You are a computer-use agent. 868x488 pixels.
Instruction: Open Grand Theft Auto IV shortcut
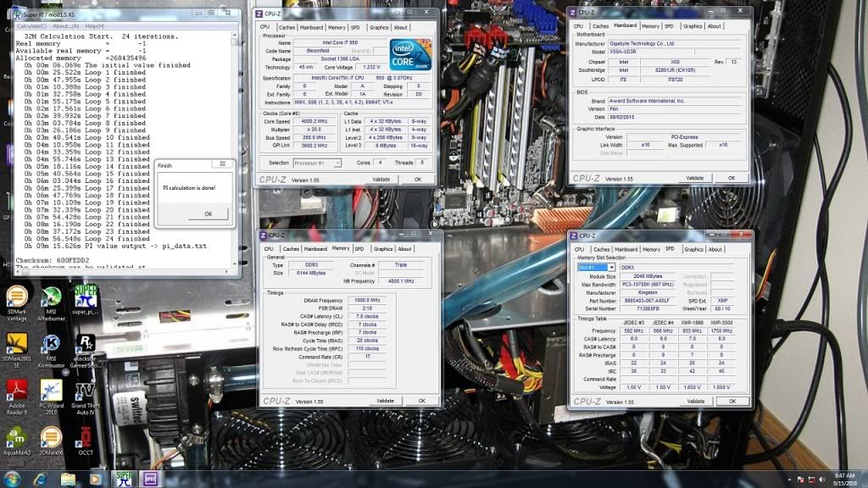(x=86, y=398)
